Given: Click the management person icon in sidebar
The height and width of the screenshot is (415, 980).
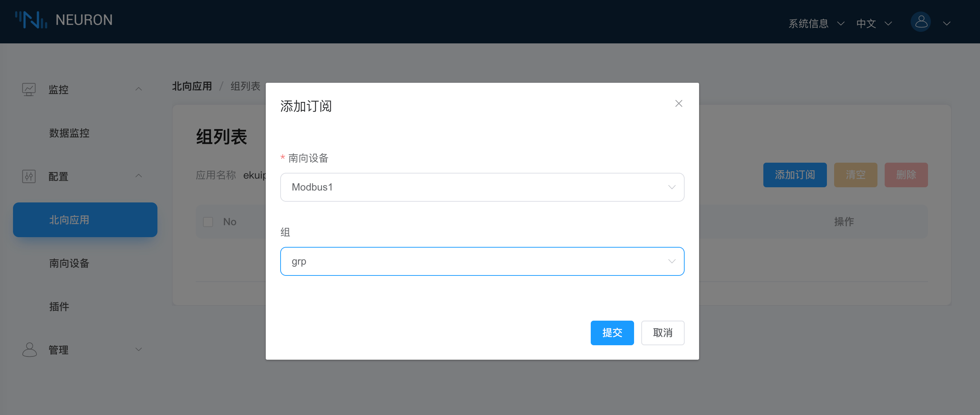Looking at the screenshot, I should pos(29,349).
